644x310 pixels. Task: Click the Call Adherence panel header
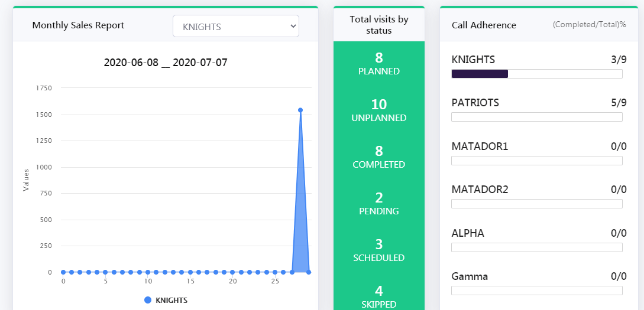(484, 25)
